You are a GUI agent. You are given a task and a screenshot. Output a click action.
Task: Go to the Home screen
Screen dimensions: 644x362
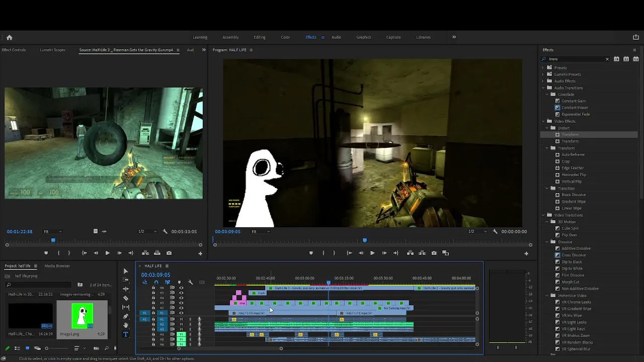point(9,37)
